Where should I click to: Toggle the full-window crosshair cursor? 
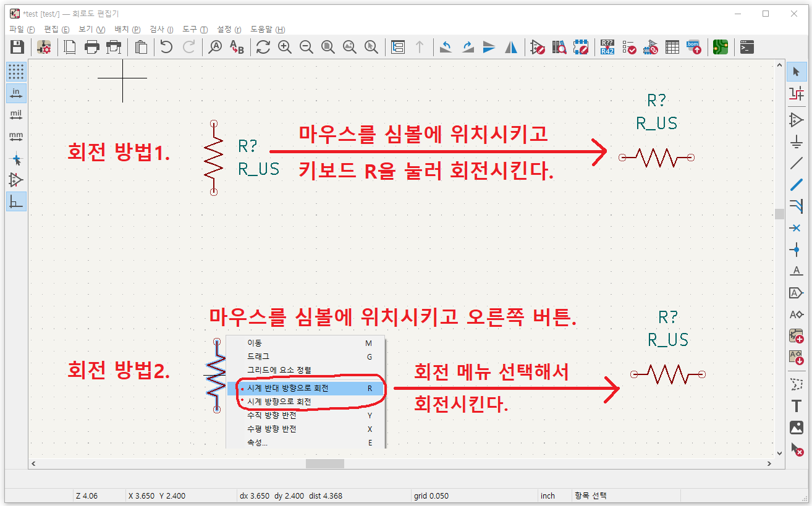(16, 159)
